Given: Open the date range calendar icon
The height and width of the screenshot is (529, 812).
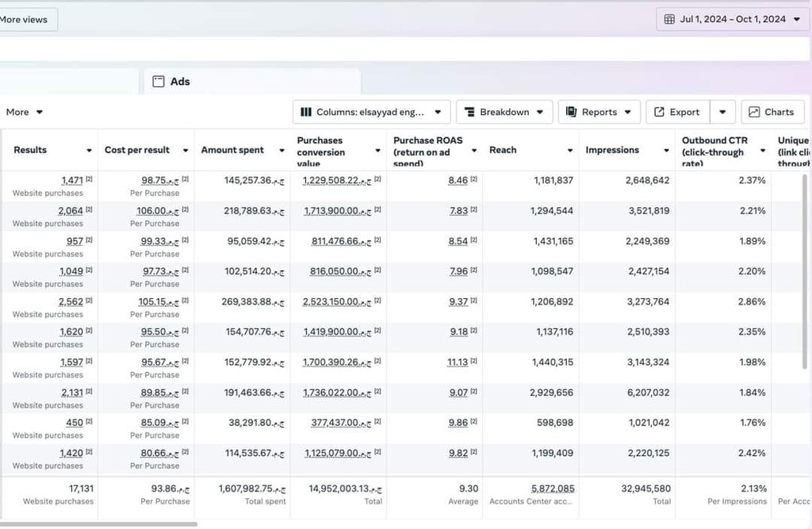Looking at the screenshot, I should tap(669, 19).
